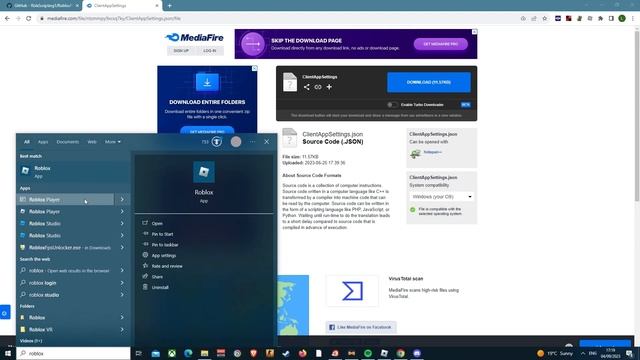
Task: Expand the roblox login web result arrow
Action: [122, 282]
